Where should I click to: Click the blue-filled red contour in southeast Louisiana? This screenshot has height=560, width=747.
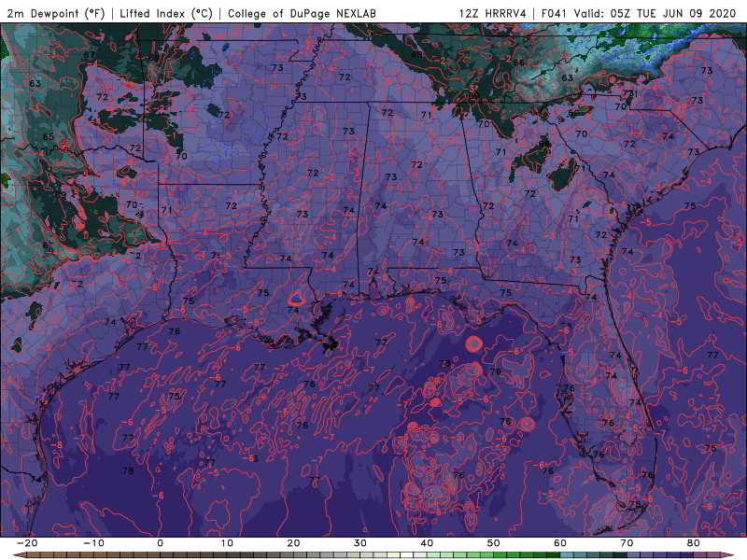coord(296,299)
